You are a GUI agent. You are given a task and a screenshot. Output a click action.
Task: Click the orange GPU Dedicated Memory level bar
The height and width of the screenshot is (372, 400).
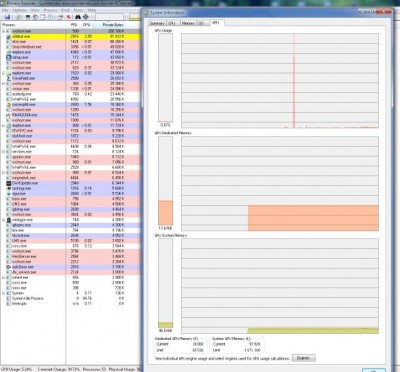[165, 213]
